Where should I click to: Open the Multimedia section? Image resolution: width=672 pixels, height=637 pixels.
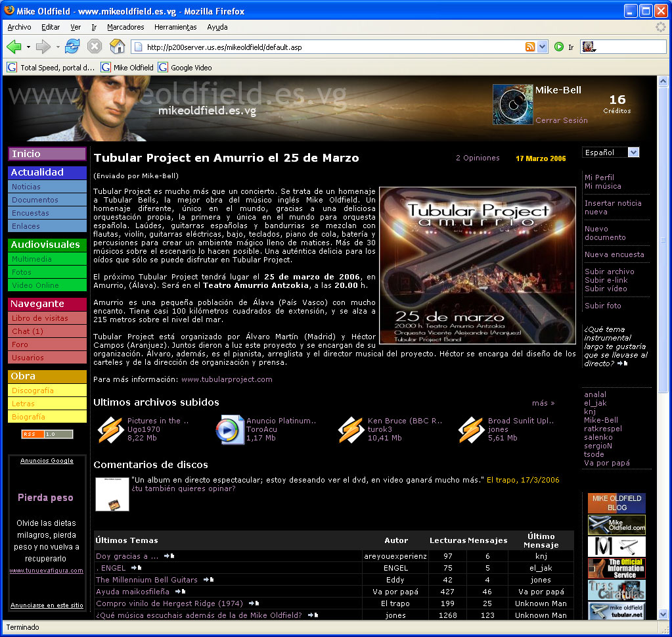point(47,259)
